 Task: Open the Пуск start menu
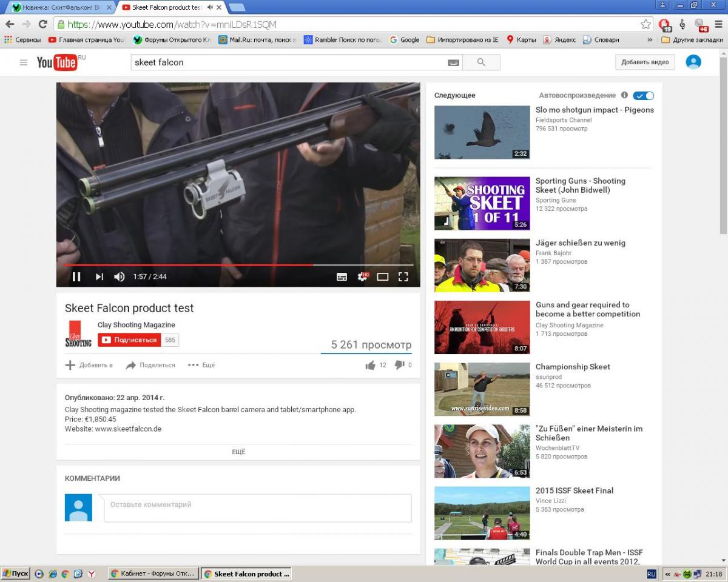point(16,574)
